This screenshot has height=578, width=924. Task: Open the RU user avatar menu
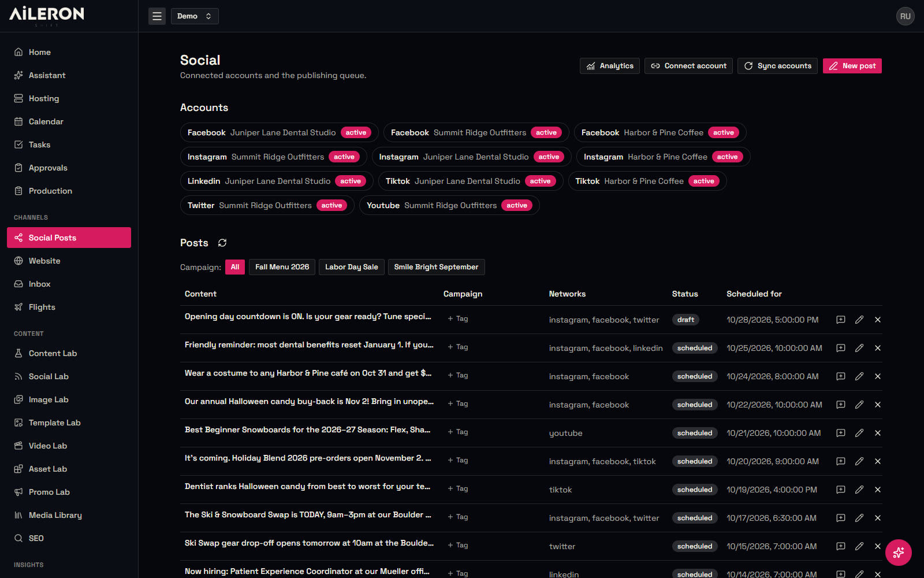(x=905, y=16)
